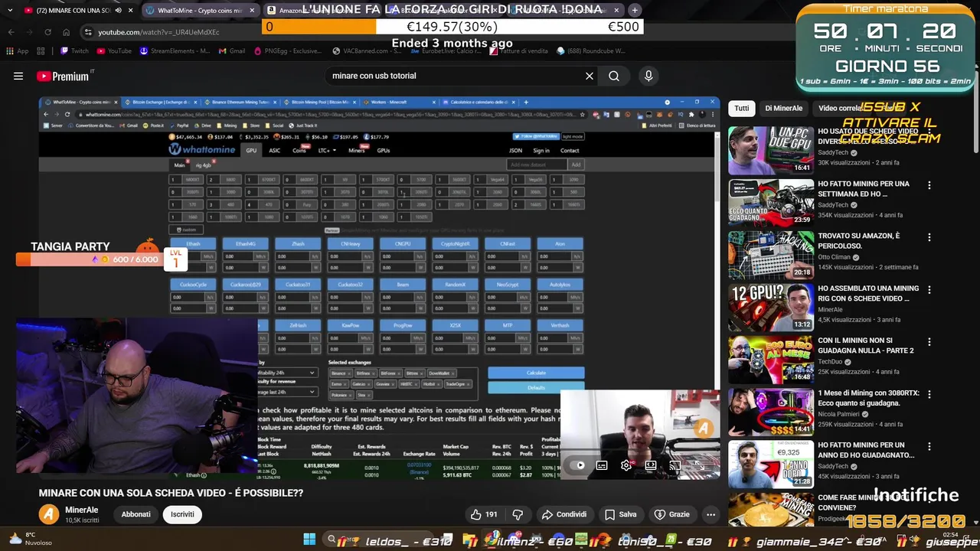
Task: Toggle autoplay switch in video player
Action: [x=577, y=465]
